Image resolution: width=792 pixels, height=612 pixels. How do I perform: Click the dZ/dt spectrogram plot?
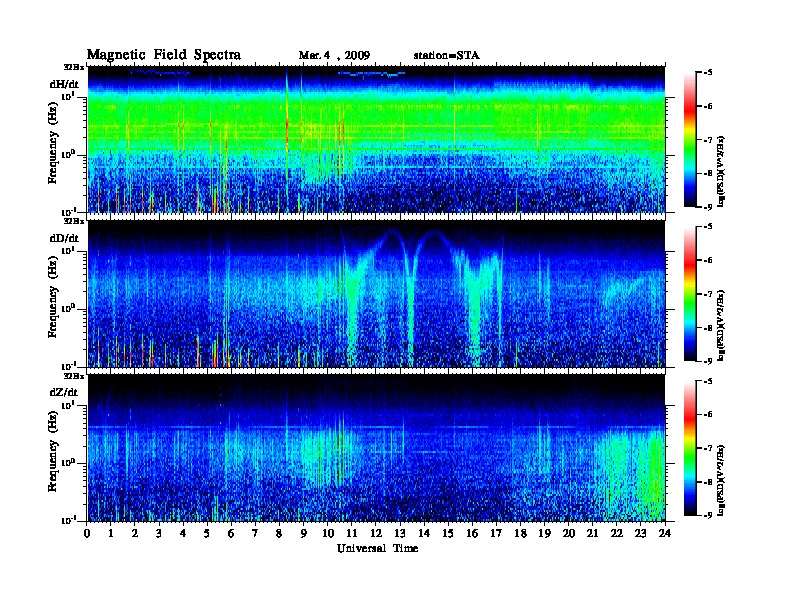(376, 448)
